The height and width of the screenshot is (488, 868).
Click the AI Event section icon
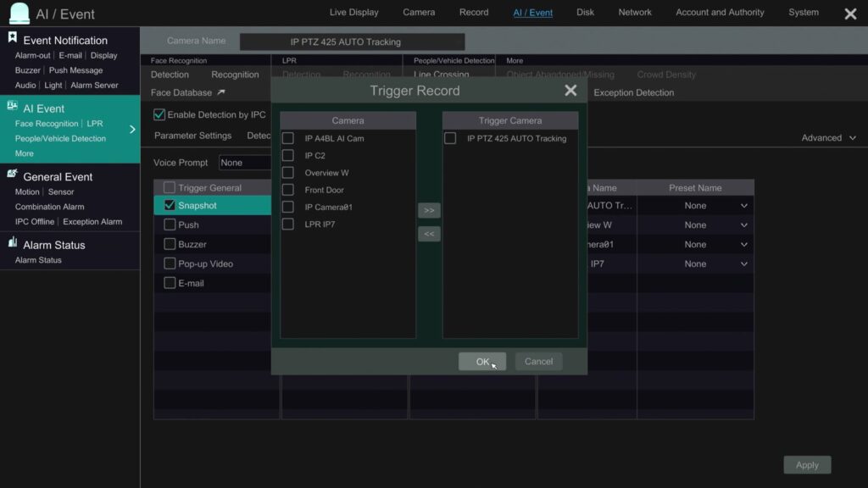[x=12, y=106]
